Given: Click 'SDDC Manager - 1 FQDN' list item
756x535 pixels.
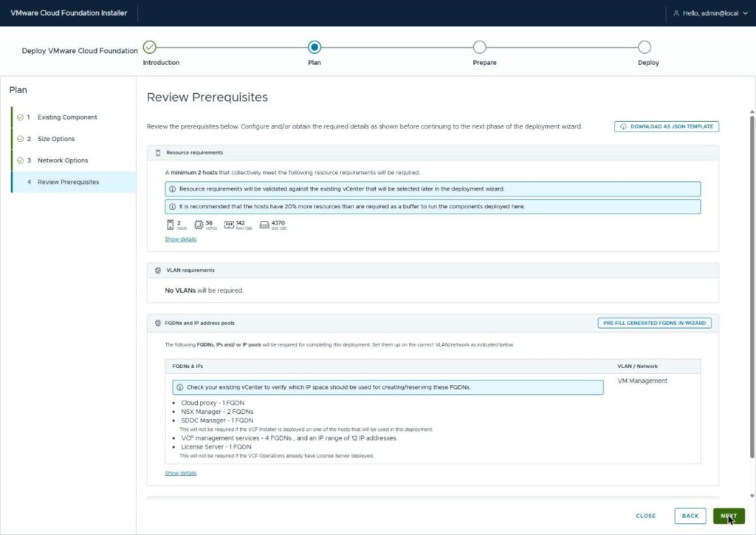Looking at the screenshot, I should (x=217, y=420).
